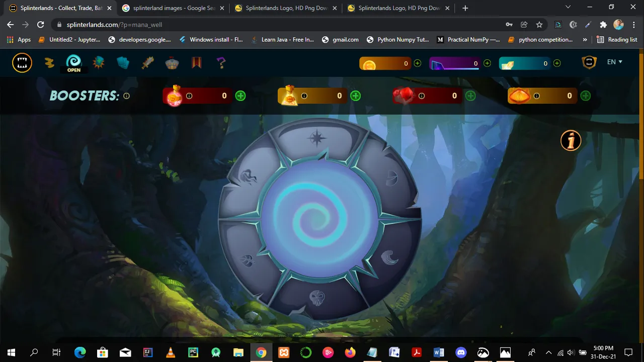Open the Extensions puzzle piece menu
This screenshot has height=362, width=644.
(x=603, y=24)
